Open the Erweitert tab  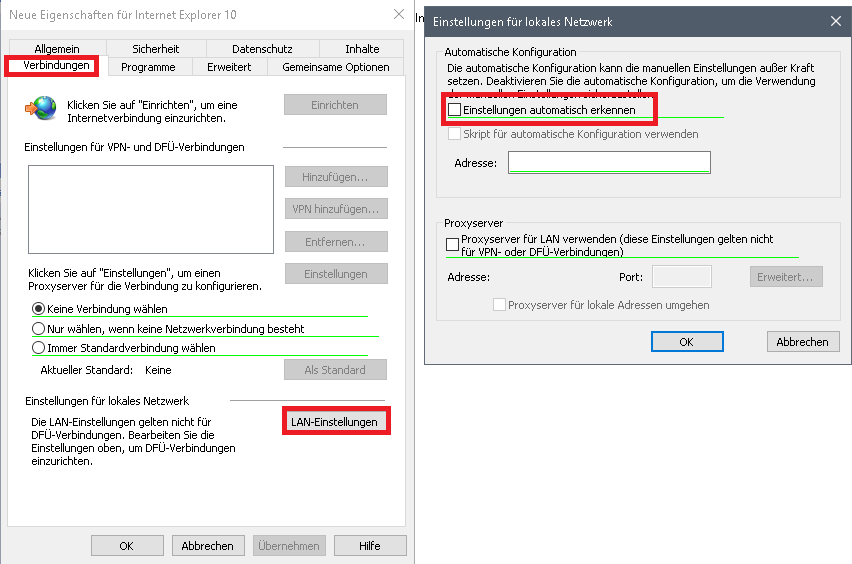(x=229, y=67)
